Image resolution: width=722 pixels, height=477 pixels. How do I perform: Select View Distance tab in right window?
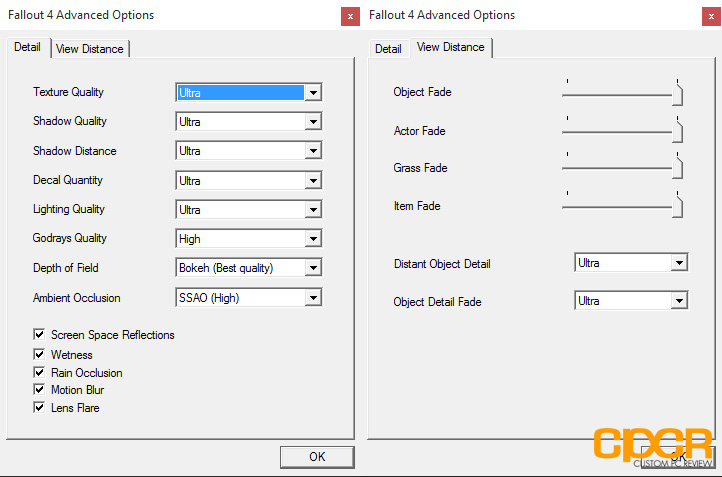click(x=450, y=47)
